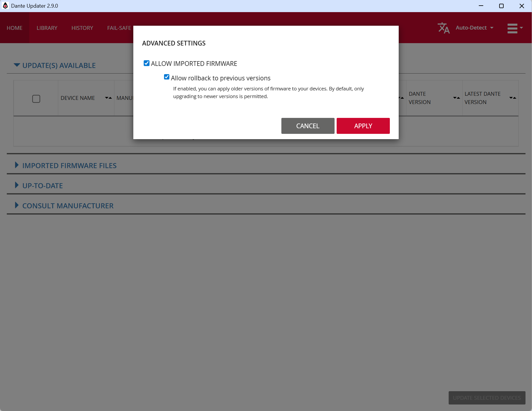Click the Dante Version header text
The height and width of the screenshot is (411, 532).
click(420, 98)
